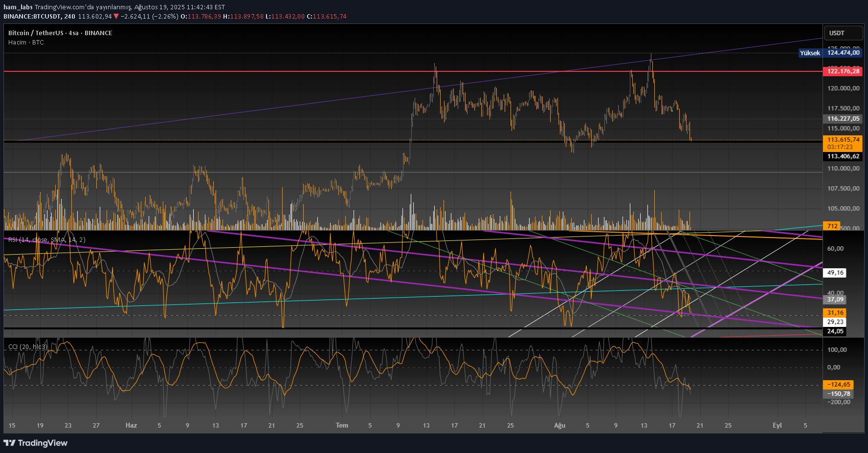Screen dimensions: 868x453
Task: Click the 49,16 RSI value label
Action: point(835,273)
